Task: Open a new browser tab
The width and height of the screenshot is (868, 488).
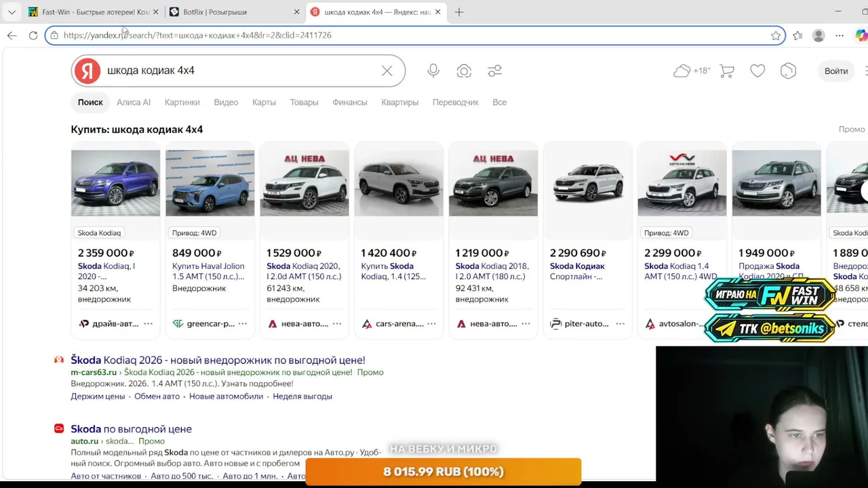Action: 459,12
